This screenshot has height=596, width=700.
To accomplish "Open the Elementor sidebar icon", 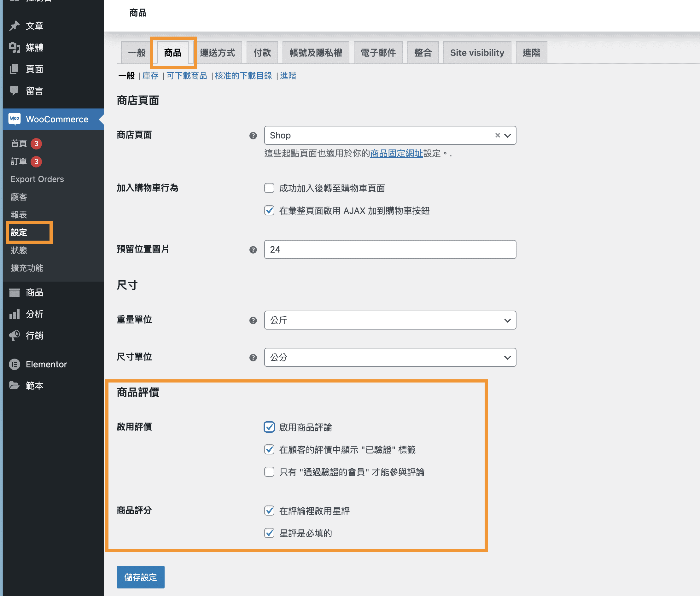I will tap(15, 364).
